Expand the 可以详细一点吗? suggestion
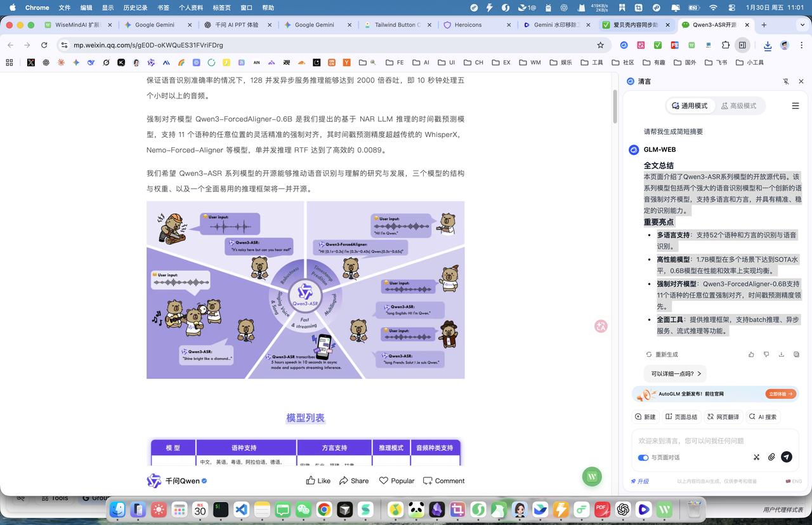The height and width of the screenshot is (525, 812). (x=676, y=374)
